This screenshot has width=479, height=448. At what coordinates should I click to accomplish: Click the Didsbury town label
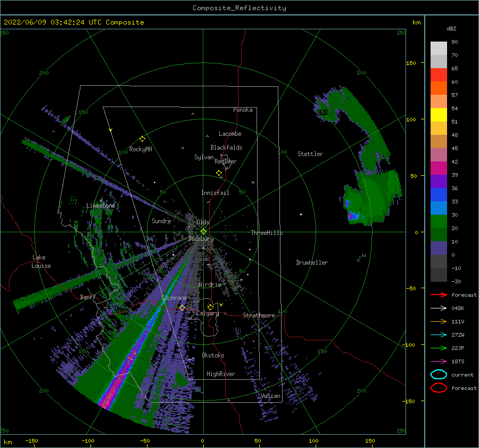(201, 239)
